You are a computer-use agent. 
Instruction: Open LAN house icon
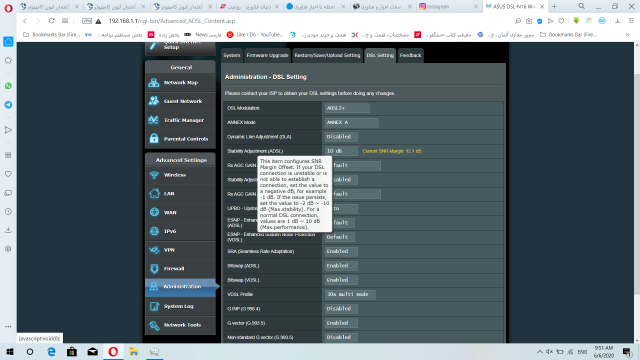154,193
